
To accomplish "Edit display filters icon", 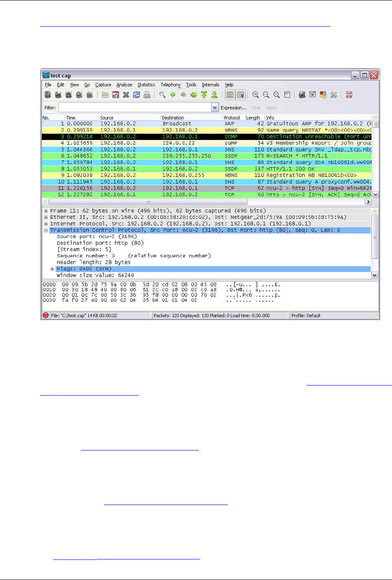I will (x=312, y=95).
